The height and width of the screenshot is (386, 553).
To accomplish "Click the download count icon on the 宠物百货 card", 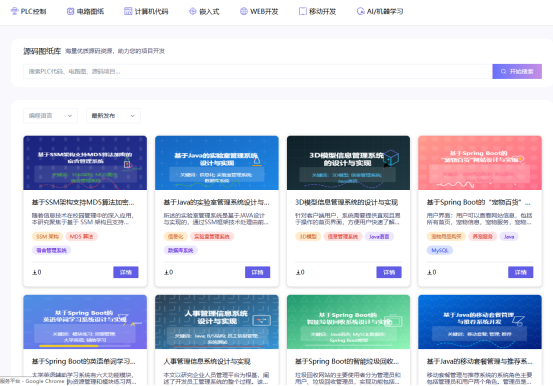I will (430, 272).
